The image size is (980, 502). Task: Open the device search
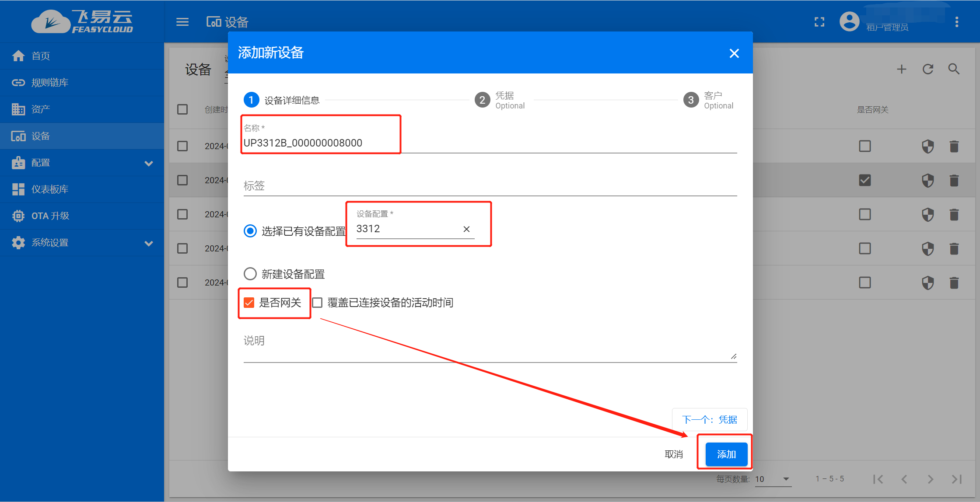[x=954, y=69]
